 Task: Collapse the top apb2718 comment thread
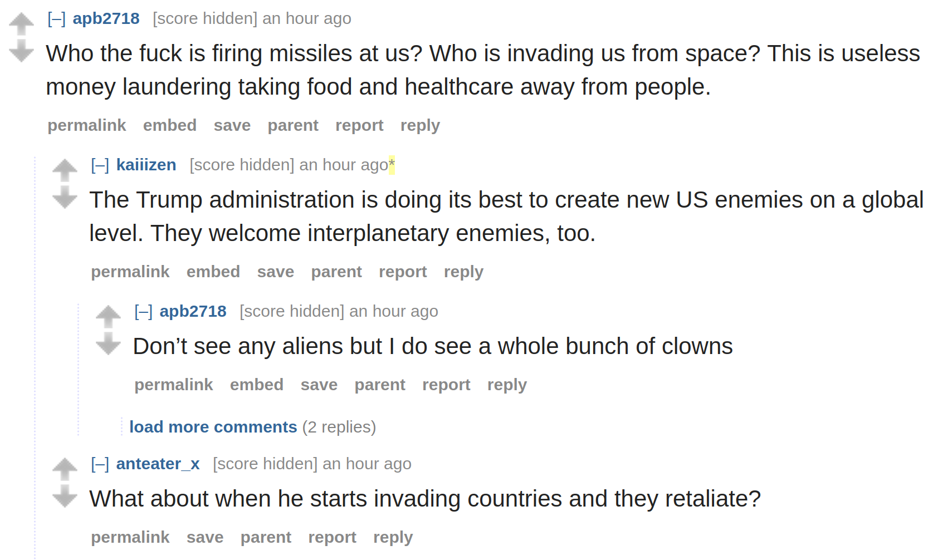(57, 19)
